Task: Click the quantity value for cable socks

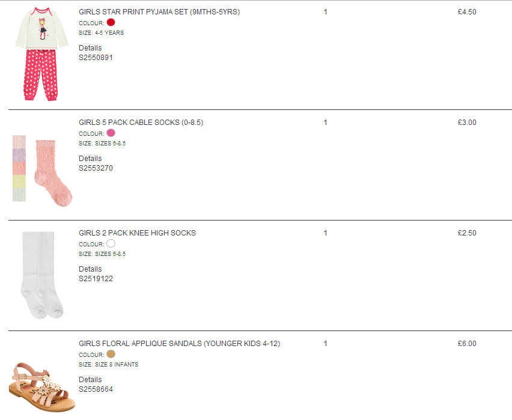Action: [x=325, y=123]
